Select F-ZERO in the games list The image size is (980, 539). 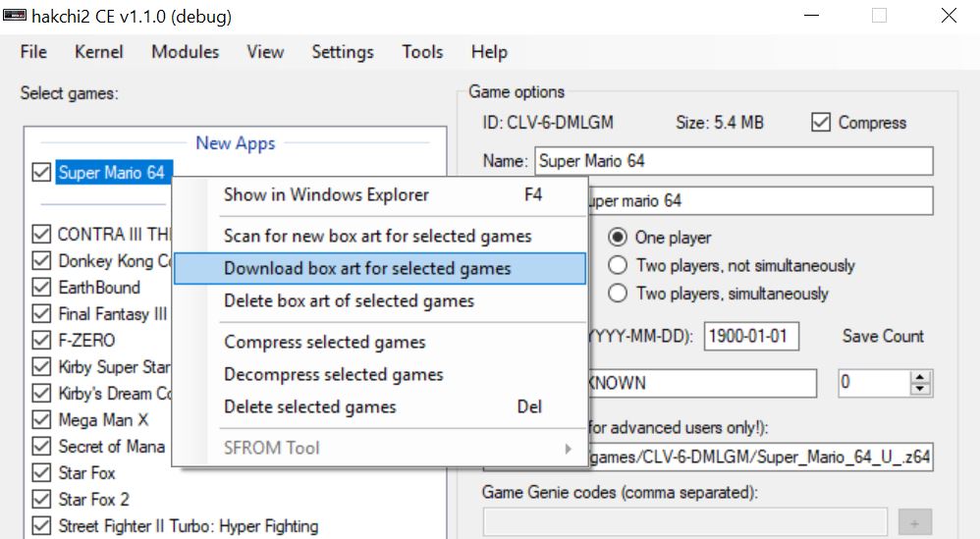point(86,341)
